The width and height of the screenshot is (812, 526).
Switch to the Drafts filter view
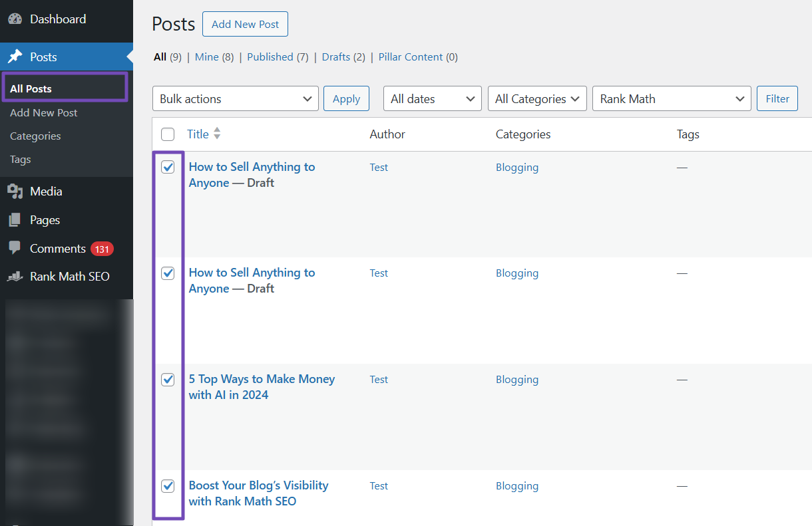pos(335,57)
